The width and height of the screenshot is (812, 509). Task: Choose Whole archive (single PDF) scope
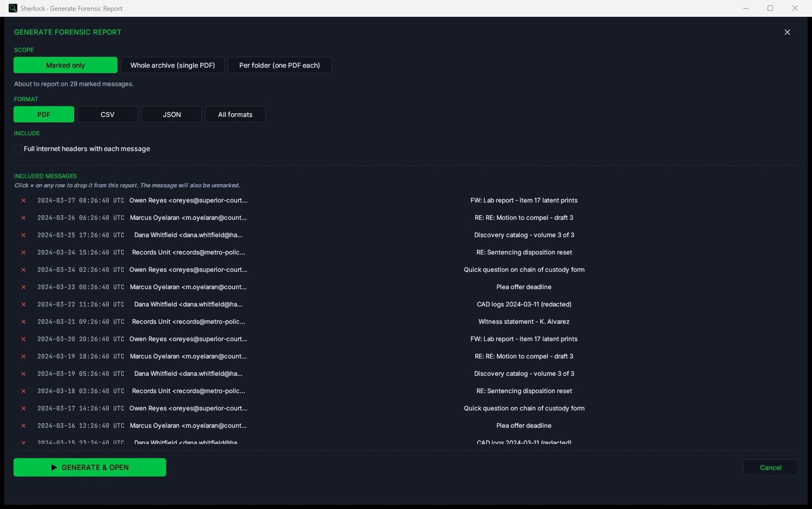tap(173, 65)
